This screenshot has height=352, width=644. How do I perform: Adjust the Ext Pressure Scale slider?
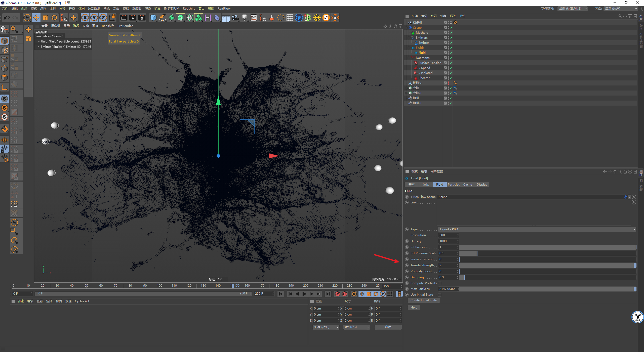coord(548,253)
